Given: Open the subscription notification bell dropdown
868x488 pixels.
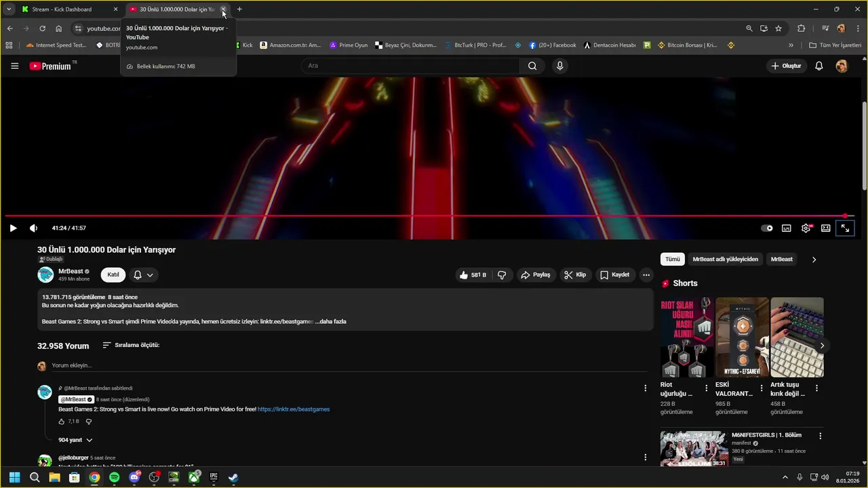Looking at the screenshot, I should [x=143, y=274].
